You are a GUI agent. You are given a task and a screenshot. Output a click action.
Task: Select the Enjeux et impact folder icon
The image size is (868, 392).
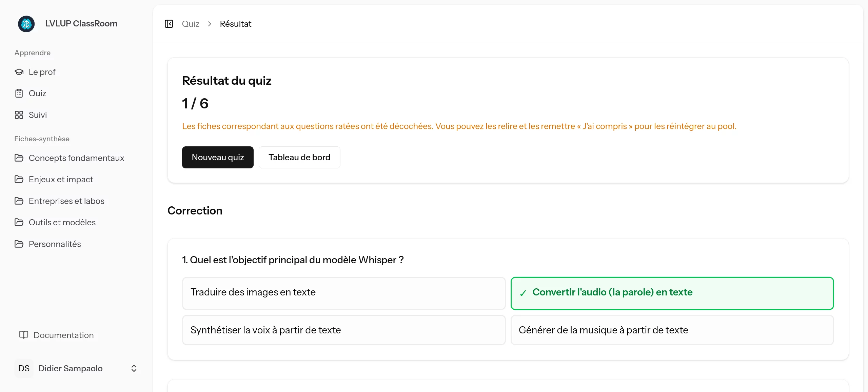pos(19,179)
